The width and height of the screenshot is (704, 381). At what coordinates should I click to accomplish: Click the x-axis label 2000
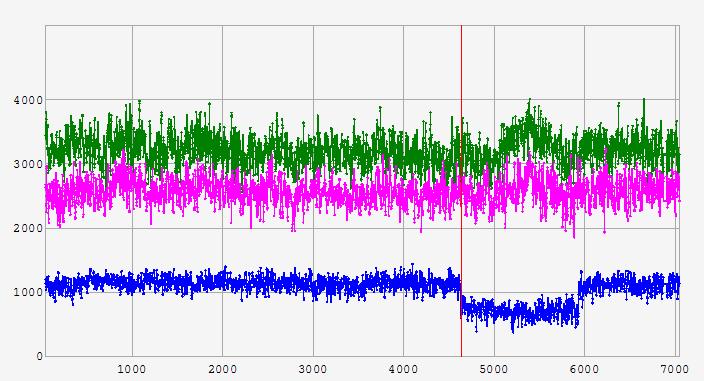click(223, 369)
